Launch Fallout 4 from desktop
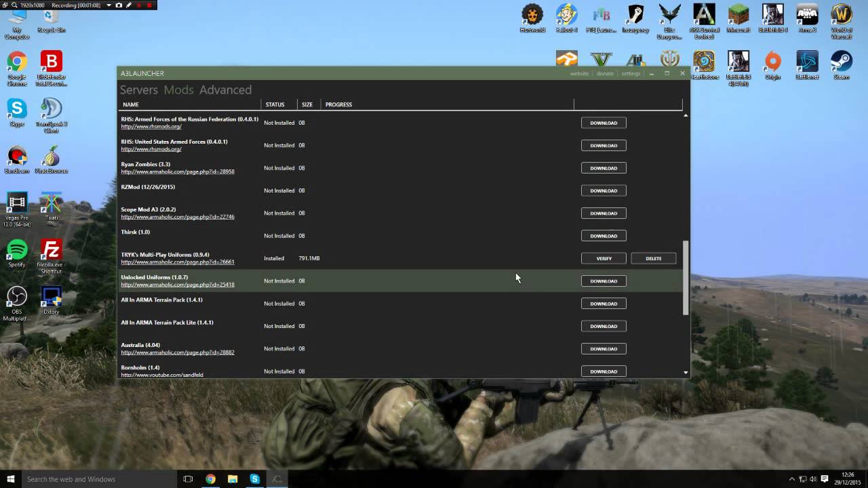This screenshot has width=868, height=488. pos(567,19)
